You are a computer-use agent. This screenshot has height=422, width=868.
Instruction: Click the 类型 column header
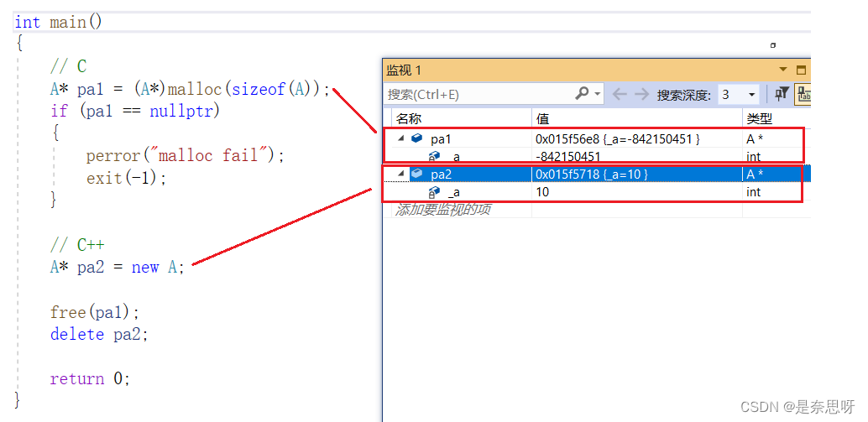click(759, 118)
